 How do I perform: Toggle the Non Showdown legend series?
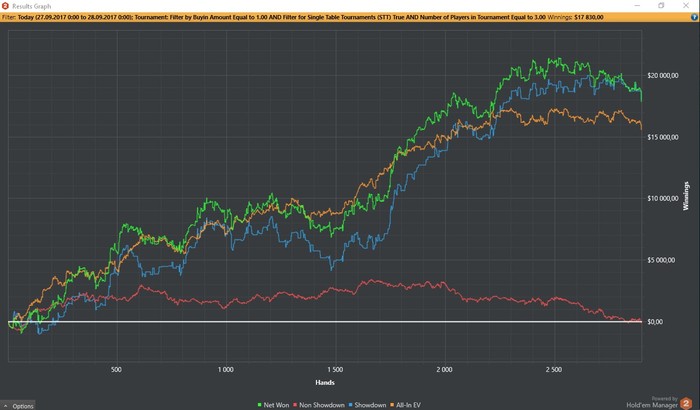(x=319, y=405)
